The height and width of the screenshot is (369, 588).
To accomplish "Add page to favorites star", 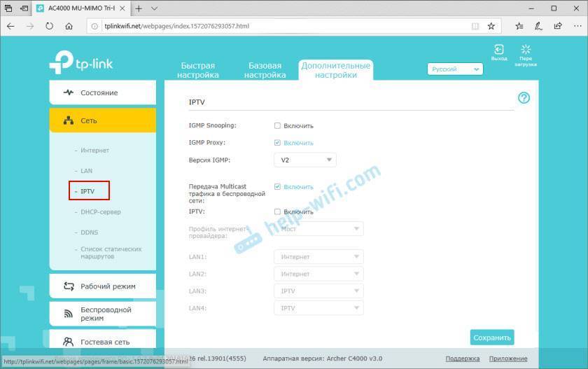I will coord(491,26).
